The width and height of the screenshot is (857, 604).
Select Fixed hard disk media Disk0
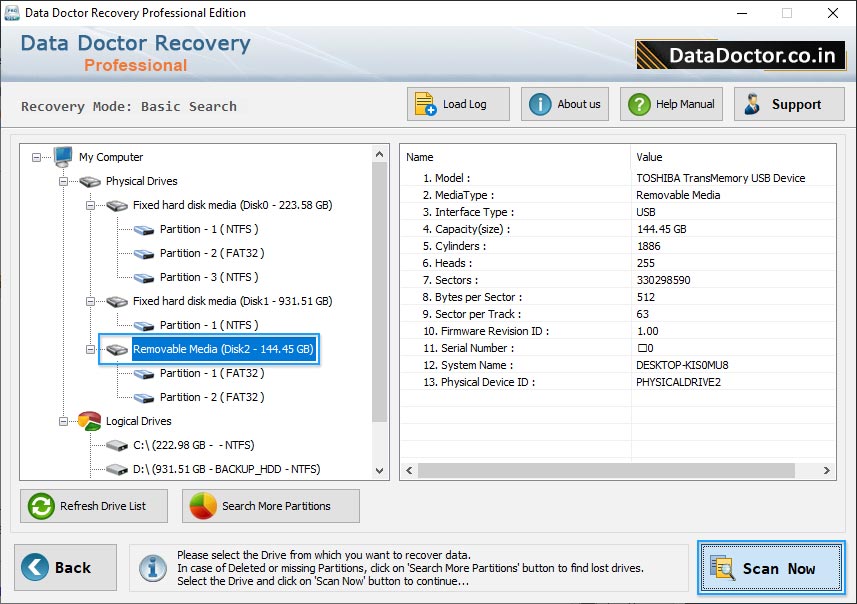coord(232,205)
